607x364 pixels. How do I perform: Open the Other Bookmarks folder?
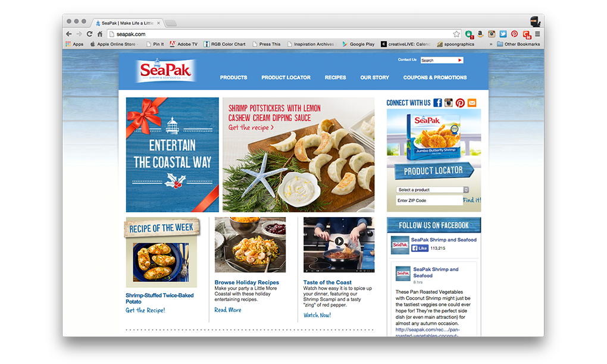pyautogui.click(x=518, y=44)
